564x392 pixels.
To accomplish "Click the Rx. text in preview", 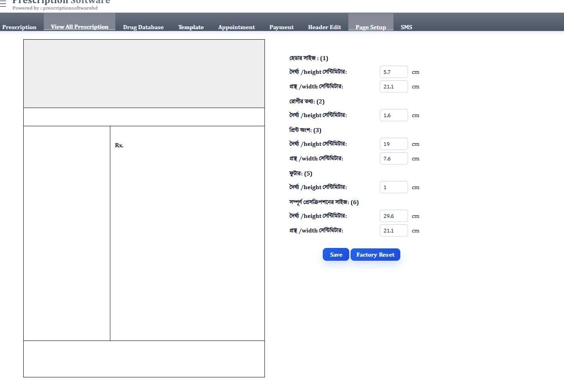I will (119, 145).
